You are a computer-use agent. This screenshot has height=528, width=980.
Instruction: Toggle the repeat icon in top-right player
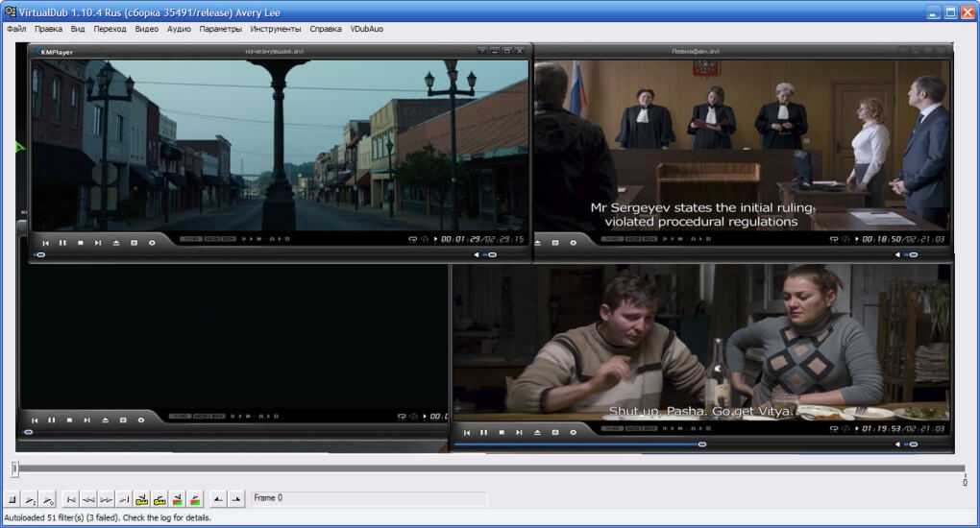click(x=834, y=239)
